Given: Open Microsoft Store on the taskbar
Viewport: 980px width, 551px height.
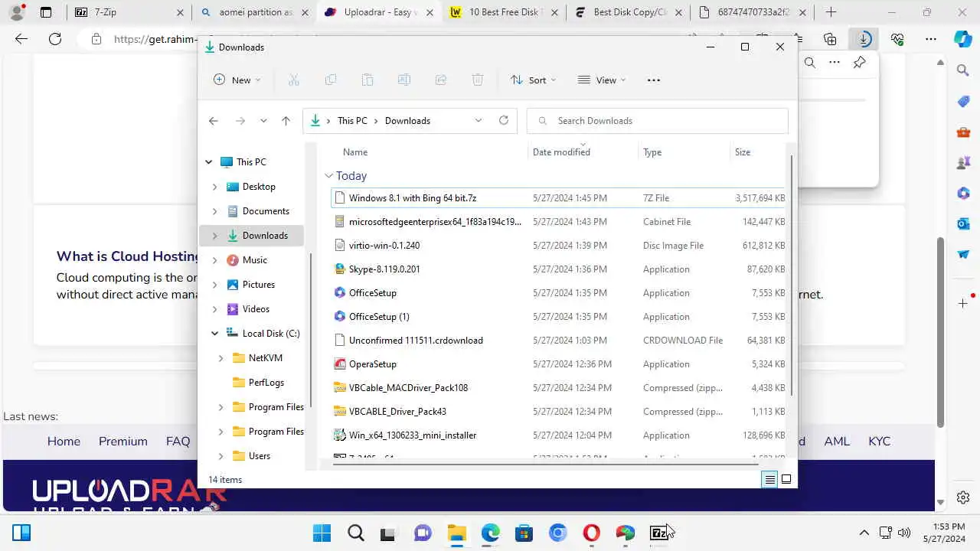Looking at the screenshot, I should [x=524, y=533].
